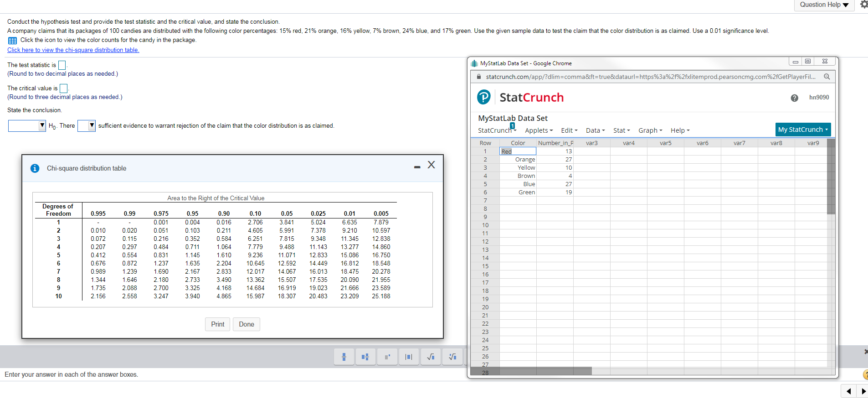Open the settings gear icon
The image size is (868, 400).
click(863, 5)
